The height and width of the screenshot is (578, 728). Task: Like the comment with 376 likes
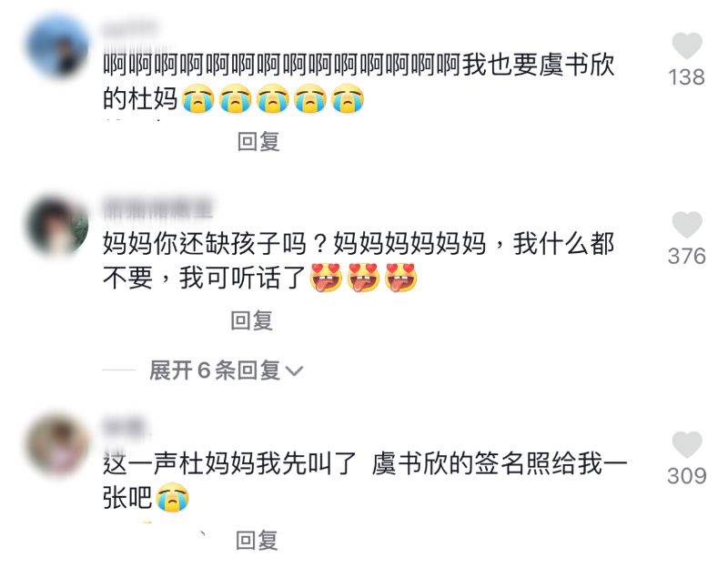(687, 225)
